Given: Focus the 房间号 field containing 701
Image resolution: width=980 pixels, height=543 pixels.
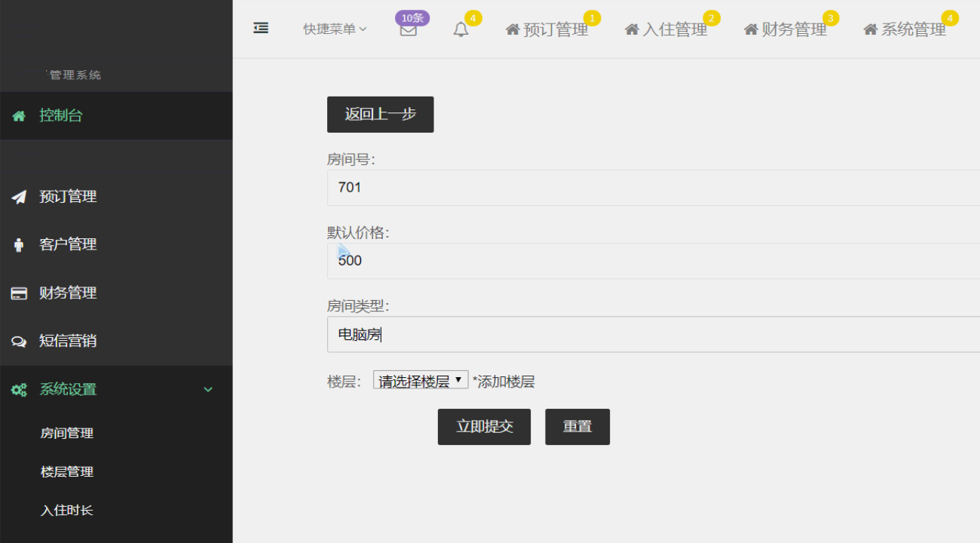Looking at the screenshot, I should (654, 188).
